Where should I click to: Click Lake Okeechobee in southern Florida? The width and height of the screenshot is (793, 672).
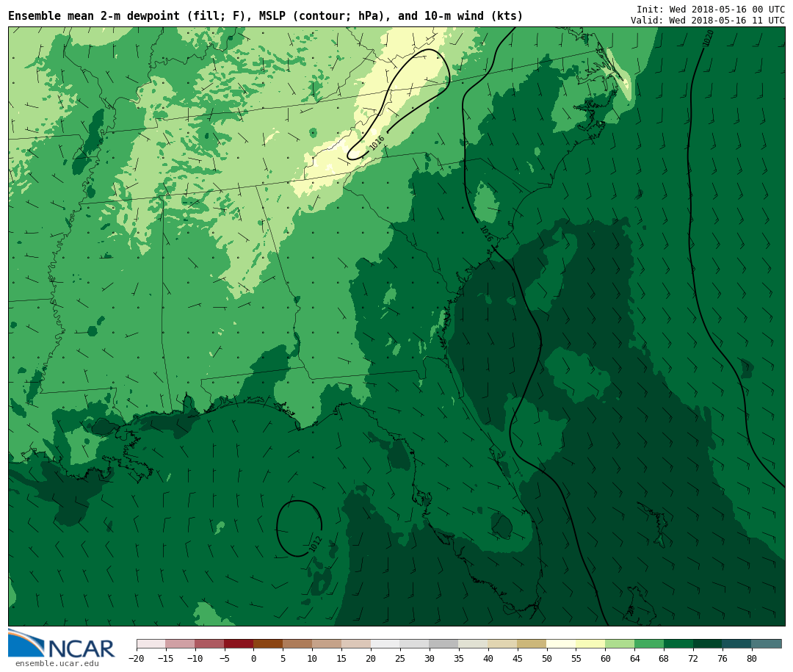click(501, 525)
